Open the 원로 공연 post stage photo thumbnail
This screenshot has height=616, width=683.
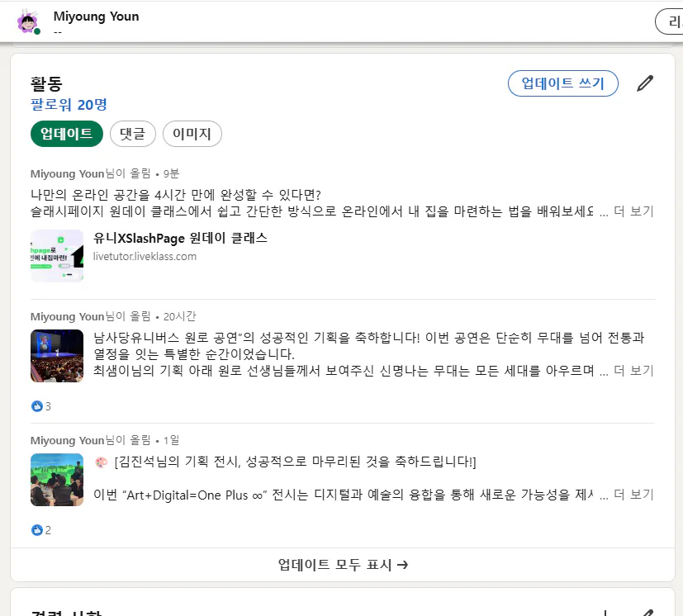click(56, 356)
